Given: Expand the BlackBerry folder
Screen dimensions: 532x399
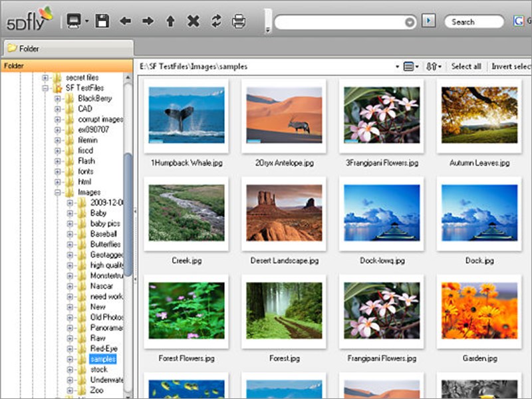Looking at the screenshot, I should coord(57,98).
